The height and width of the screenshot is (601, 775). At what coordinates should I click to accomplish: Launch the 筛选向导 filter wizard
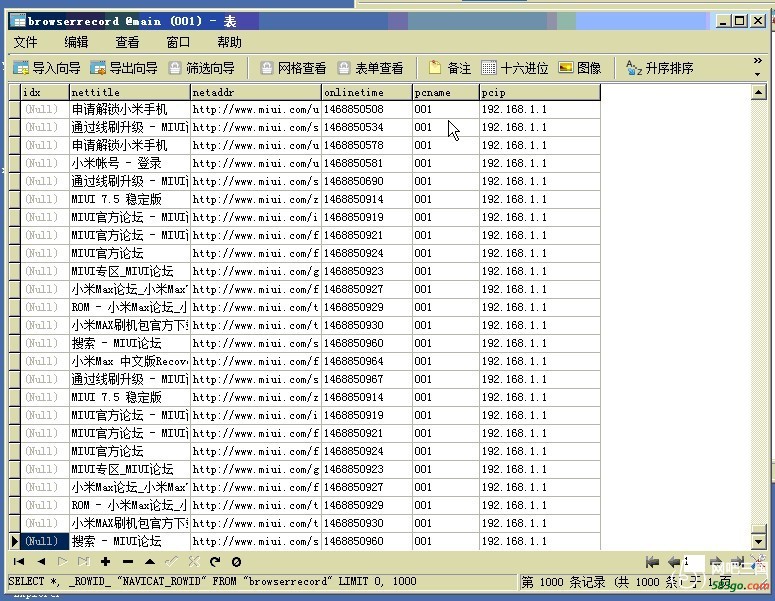pos(201,68)
